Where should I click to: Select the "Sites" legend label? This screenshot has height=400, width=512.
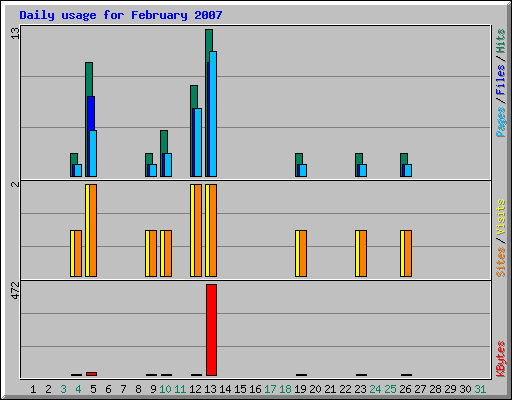pos(501,262)
